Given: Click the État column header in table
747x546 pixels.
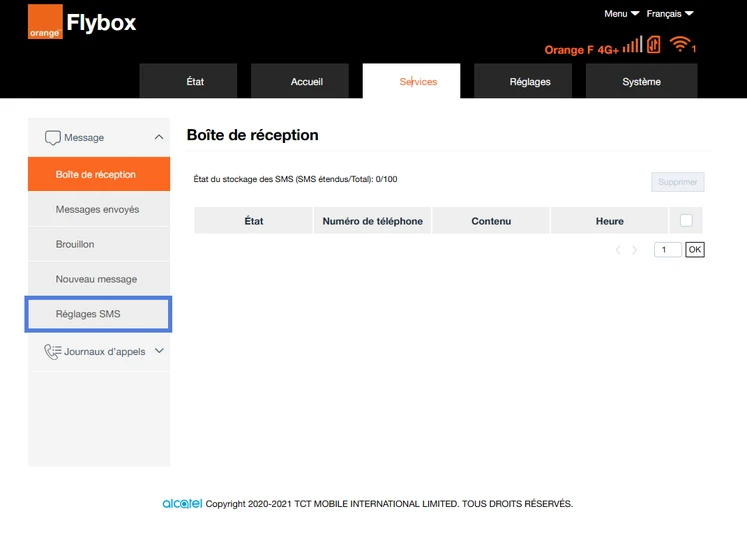Looking at the screenshot, I should (x=253, y=221).
